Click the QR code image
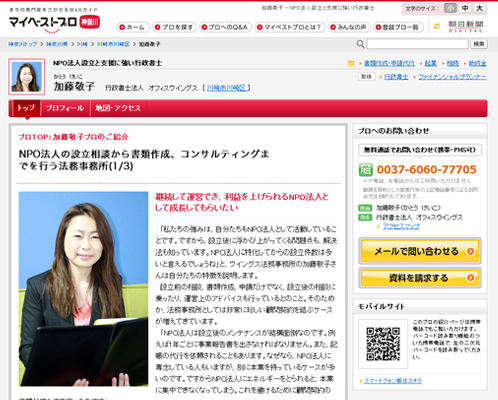This screenshot has height=400, width=498. 383,344
